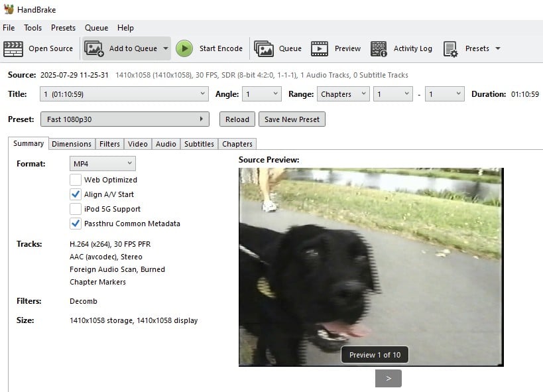The image size is (543, 392).
Task: Enable iPod 5G Support checkbox
Action: click(76, 209)
